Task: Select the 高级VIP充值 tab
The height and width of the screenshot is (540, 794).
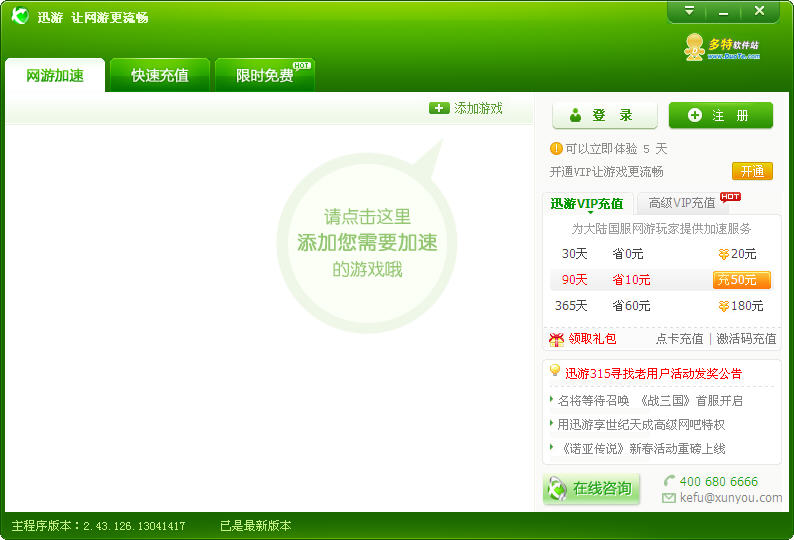Action: pyautogui.click(x=682, y=203)
